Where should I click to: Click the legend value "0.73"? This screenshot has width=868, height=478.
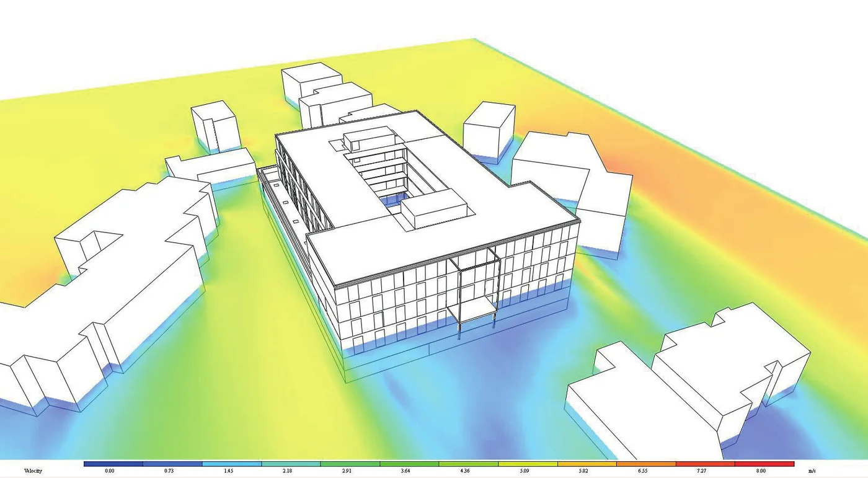click(169, 471)
